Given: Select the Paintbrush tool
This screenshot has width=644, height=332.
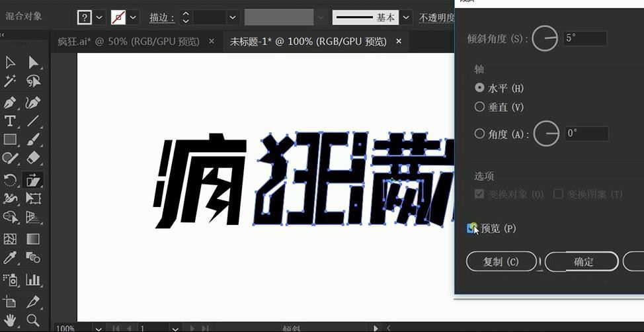Looking at the screenshot, I should 33,140.
